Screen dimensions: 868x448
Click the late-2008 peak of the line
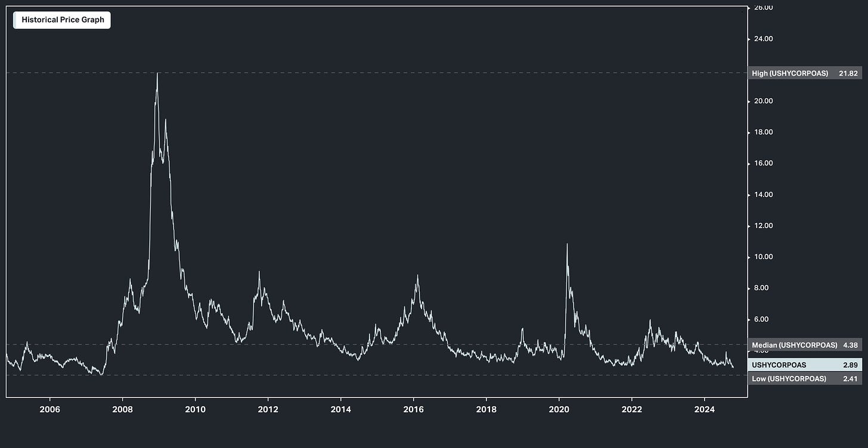click(157, 74)
